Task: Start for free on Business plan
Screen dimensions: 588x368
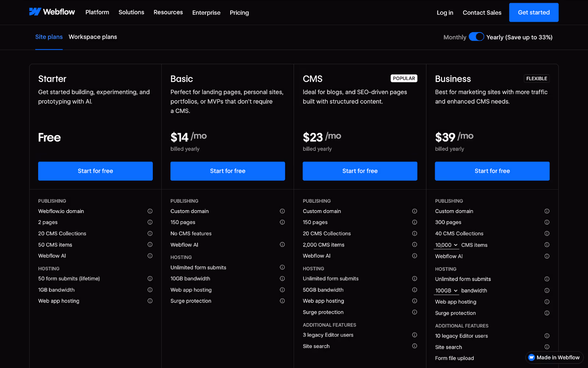Action: click(492, 171)
